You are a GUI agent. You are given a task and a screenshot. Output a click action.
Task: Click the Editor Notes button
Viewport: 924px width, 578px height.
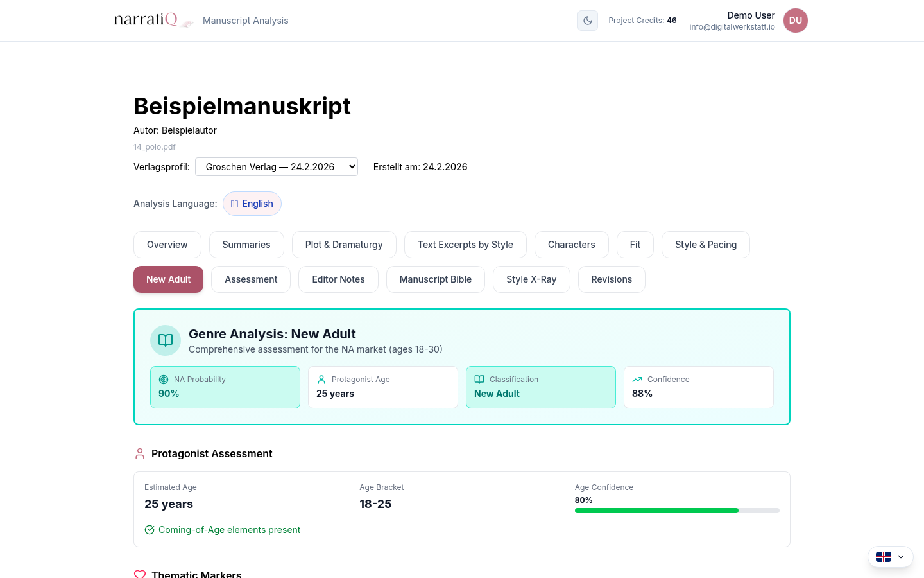coord(338,279)
